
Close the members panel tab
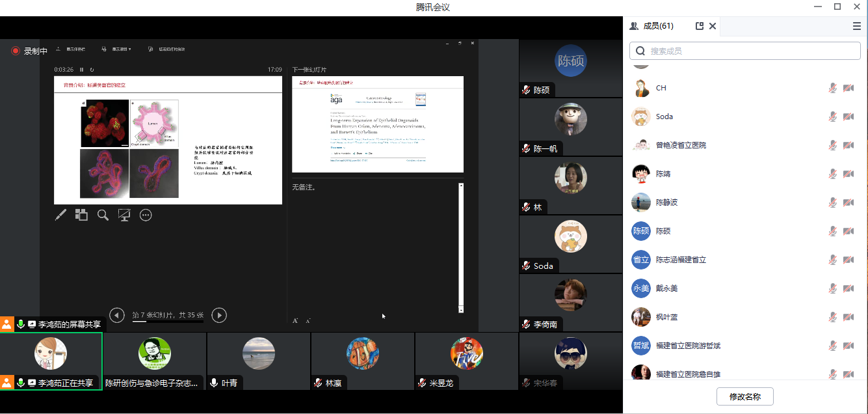pos(713,26)
